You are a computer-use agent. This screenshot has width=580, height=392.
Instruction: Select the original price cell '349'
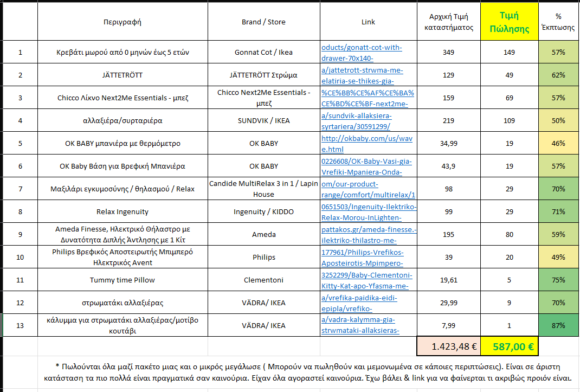(x=449, y=52)
